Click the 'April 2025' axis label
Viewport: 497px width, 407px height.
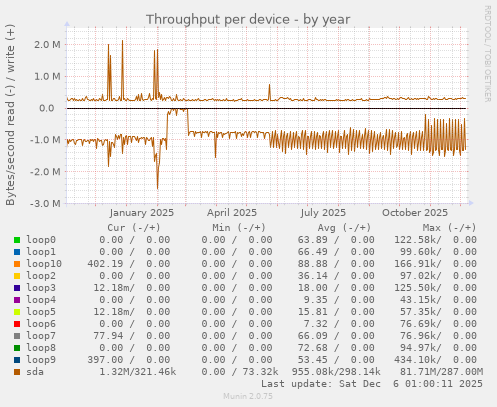click(x=232, y=213)
